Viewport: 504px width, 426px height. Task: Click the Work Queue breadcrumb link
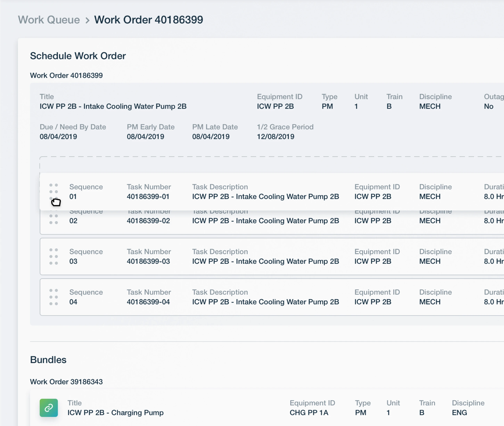click(49, 20)
